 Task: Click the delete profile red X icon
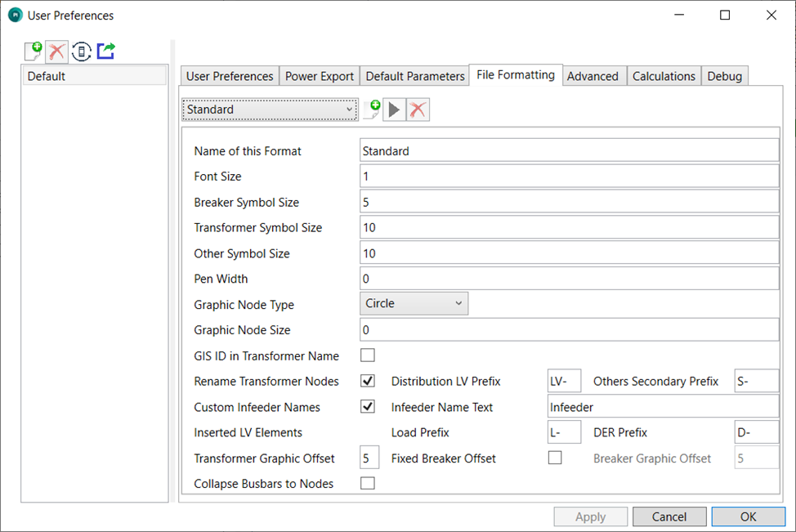tap(56, 51)
